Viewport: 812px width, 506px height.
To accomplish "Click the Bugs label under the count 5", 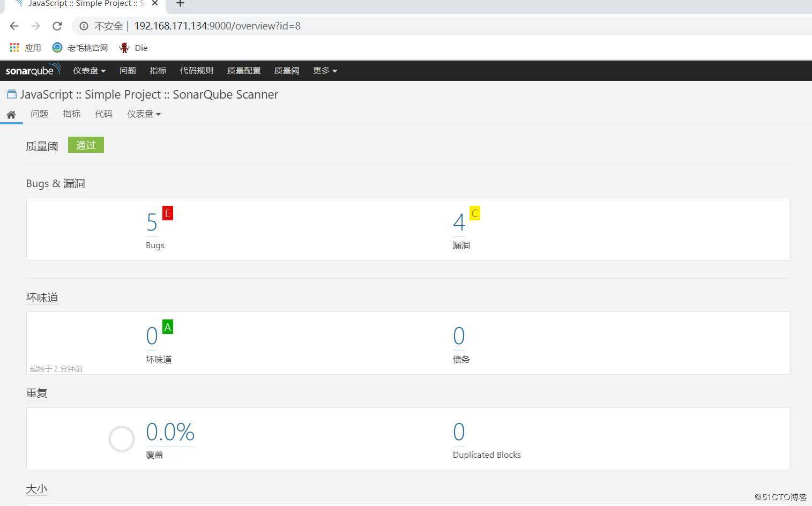I will [155, 245].
